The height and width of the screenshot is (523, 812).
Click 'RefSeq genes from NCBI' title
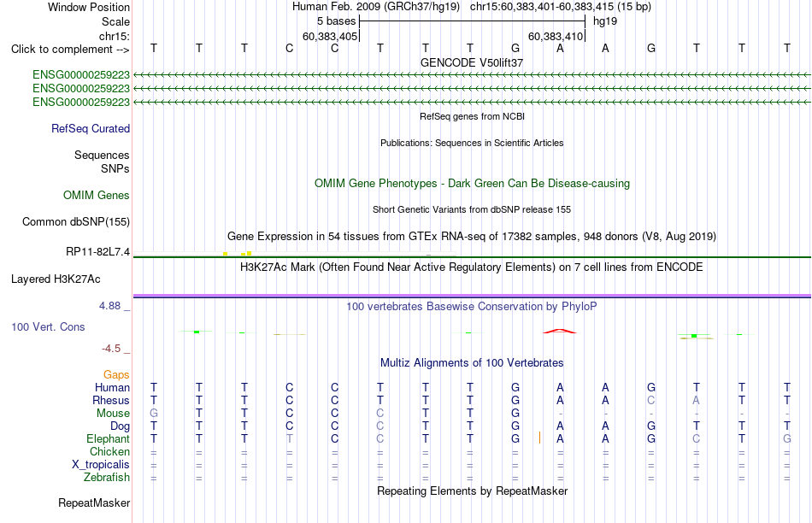473,116
